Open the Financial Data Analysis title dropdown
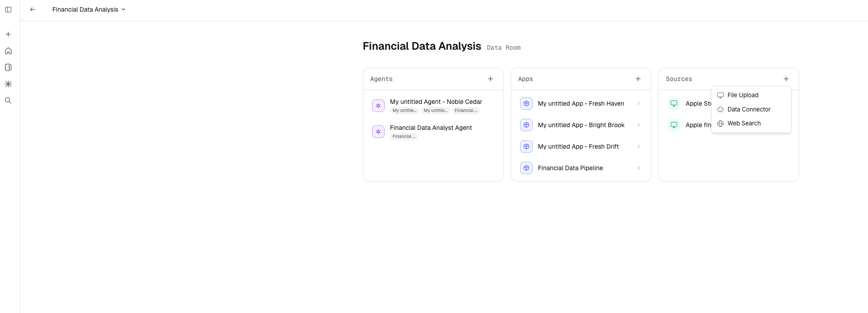The width and height of the screenshot is (868, 313). (x=123, y=9)
